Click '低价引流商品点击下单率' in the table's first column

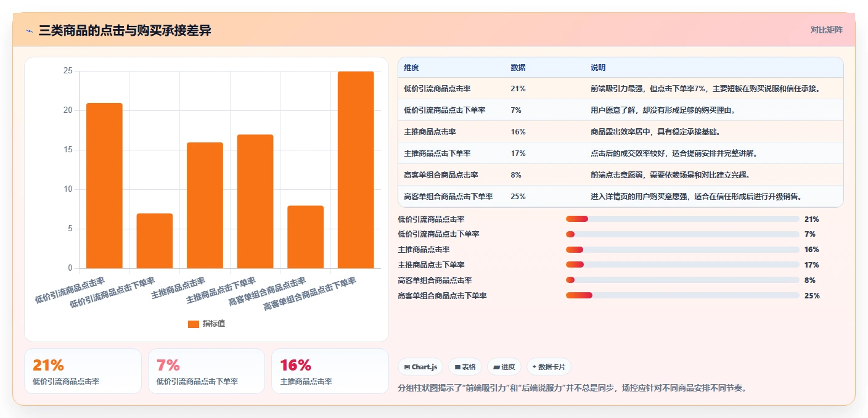click(444, 110)
